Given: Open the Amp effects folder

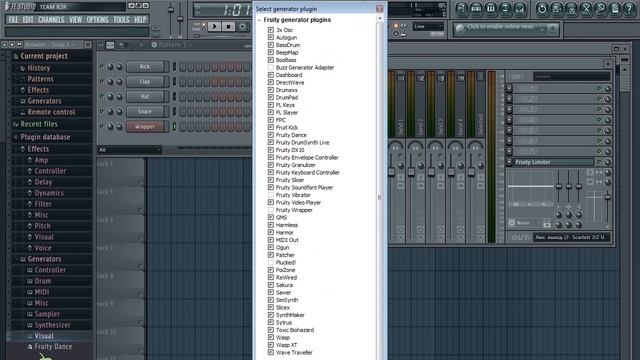Looking at the screenshot, I should click(x=41, y=160).
